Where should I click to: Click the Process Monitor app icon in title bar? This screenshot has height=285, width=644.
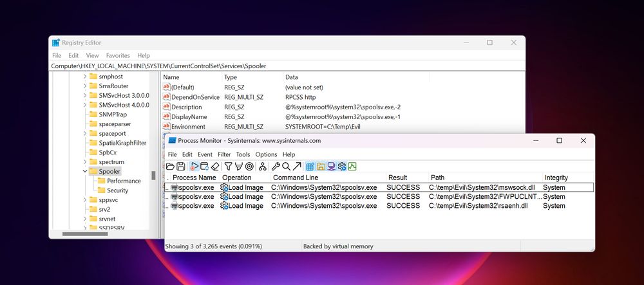click(172, 141)
